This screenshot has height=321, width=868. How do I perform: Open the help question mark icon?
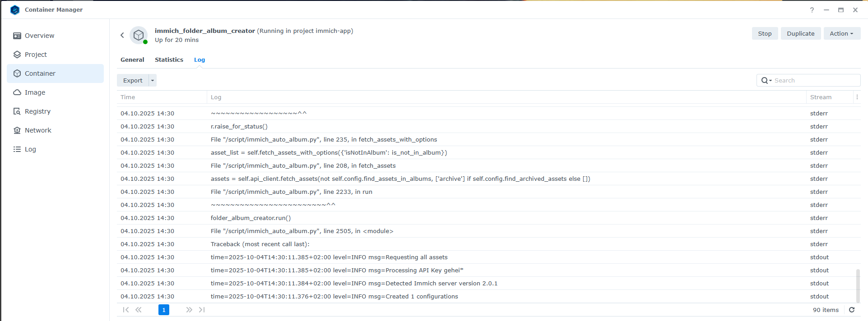pyautogui.click(x=812, y=10)
